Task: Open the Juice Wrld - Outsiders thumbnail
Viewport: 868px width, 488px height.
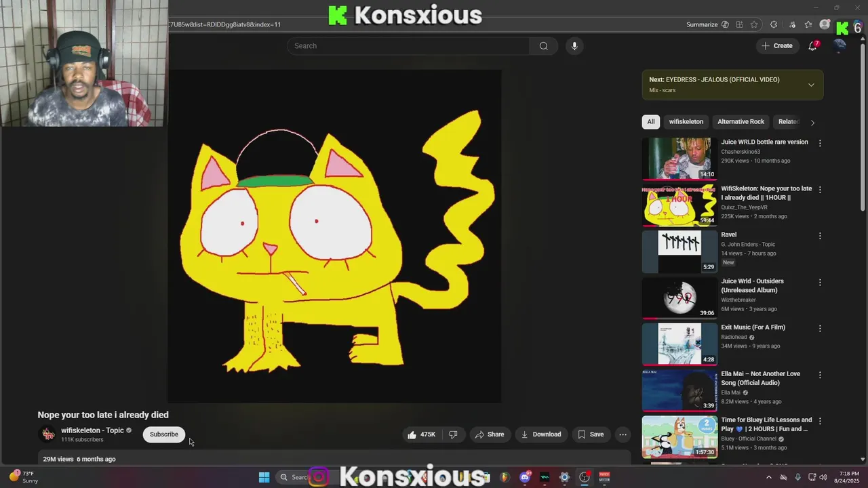Action: pyautogui.click(x=679, y=298)
